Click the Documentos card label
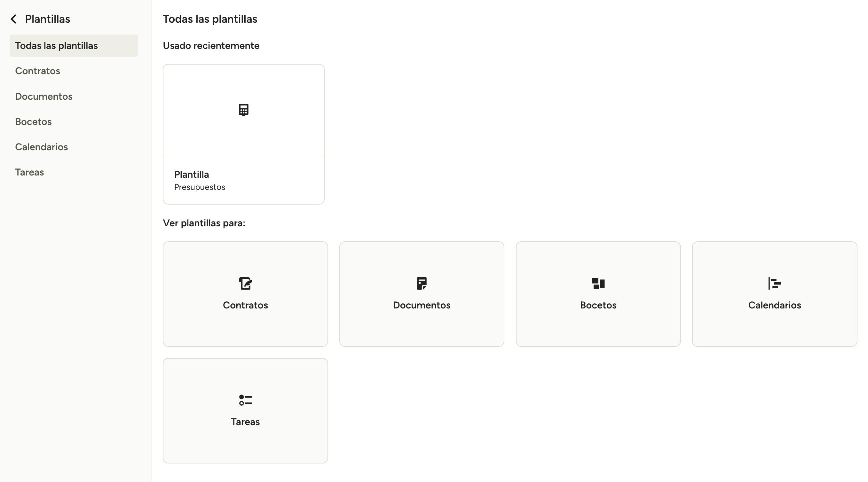 point(422,305)
